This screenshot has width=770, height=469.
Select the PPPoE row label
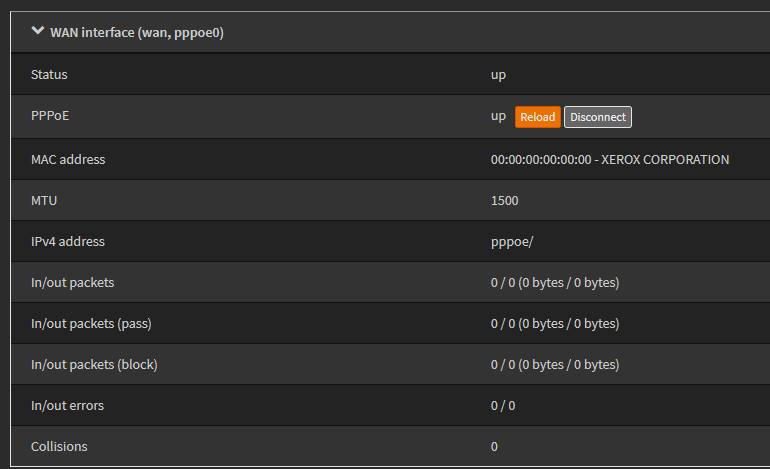coord(50,116)
